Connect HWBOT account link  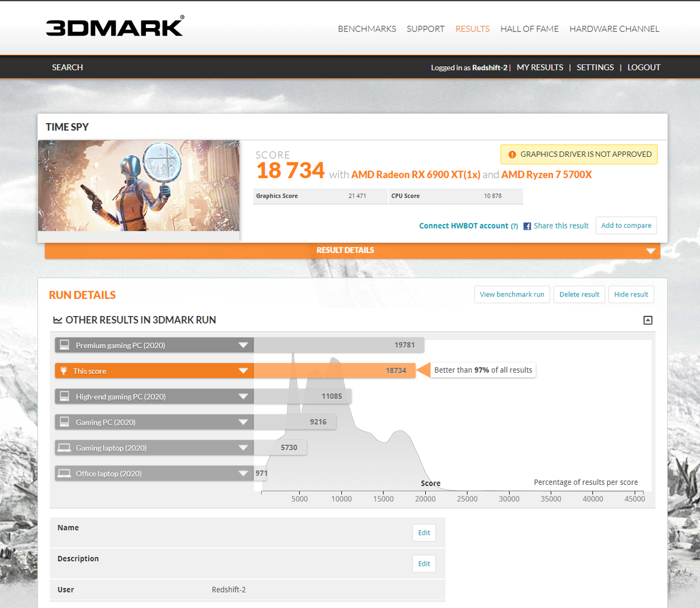click(464, 226)
